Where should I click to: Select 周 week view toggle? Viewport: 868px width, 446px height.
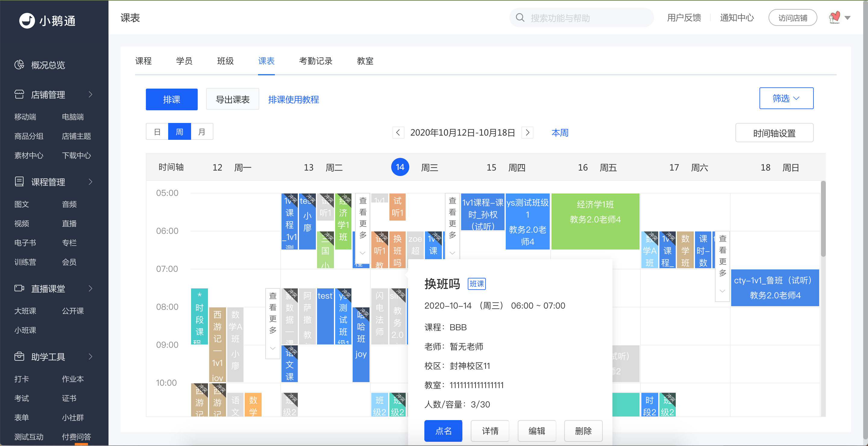pyautogui.click(x=179, y=132)
